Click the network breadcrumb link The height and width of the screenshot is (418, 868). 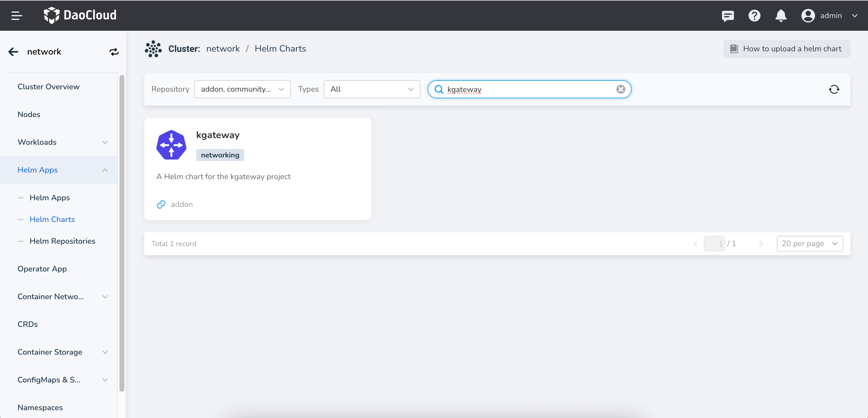click(223, 49)
